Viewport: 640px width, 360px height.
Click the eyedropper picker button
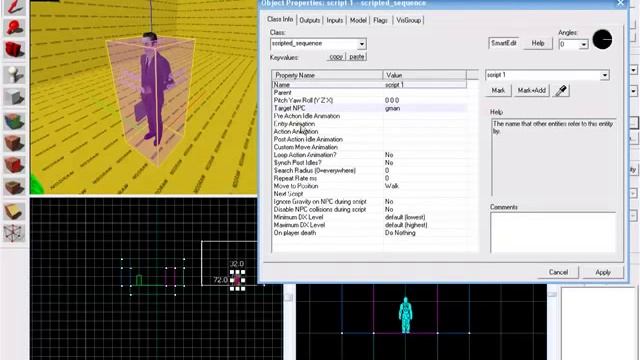point(561,91)
